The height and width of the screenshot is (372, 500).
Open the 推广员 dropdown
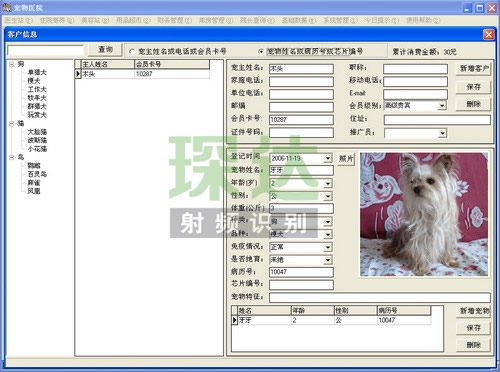point(442,133)
